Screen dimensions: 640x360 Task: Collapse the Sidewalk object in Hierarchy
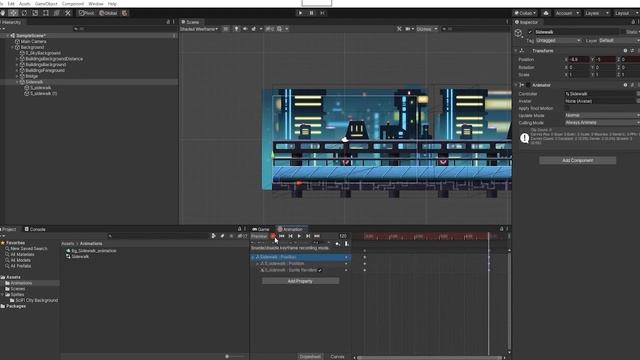point(17,82)
